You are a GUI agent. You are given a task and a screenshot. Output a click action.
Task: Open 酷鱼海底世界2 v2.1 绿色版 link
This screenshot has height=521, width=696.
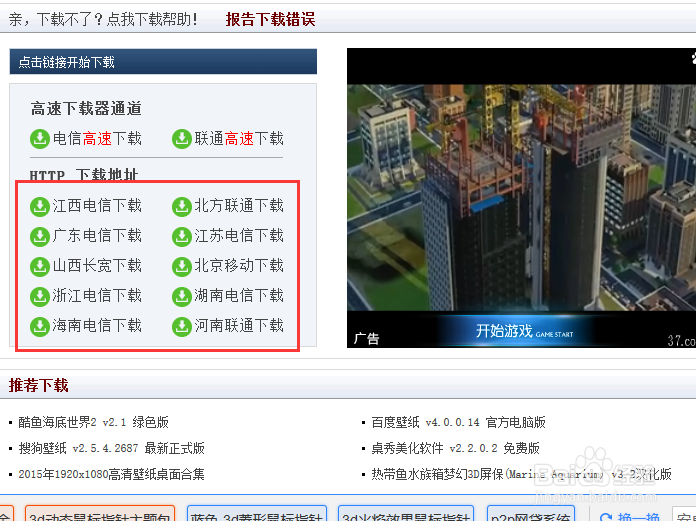(x=93, y=422)
